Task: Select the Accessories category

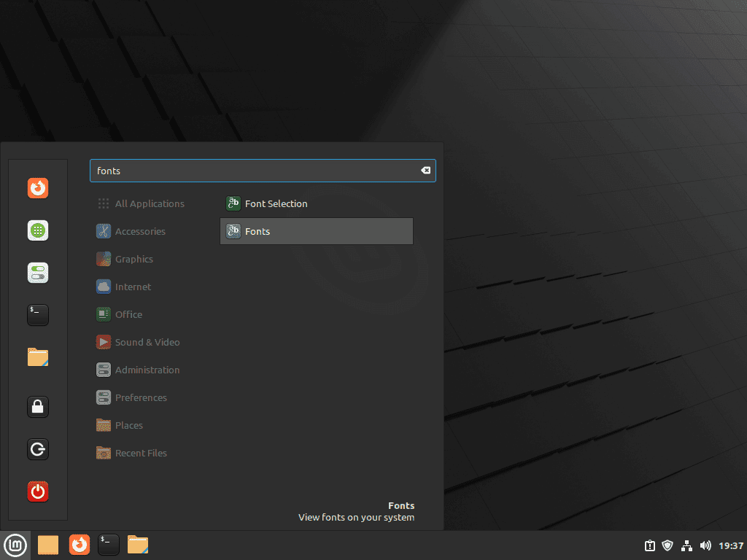Action: click(139, 231)
